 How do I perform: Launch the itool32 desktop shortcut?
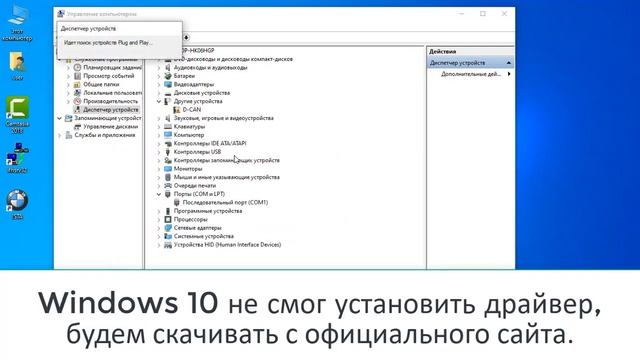(x=17, y=158)
